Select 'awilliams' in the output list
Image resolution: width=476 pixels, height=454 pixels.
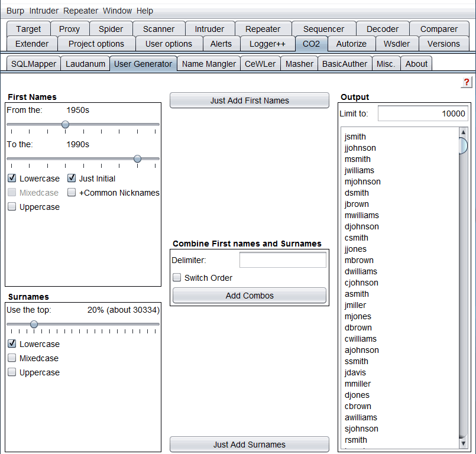point(361,417)
